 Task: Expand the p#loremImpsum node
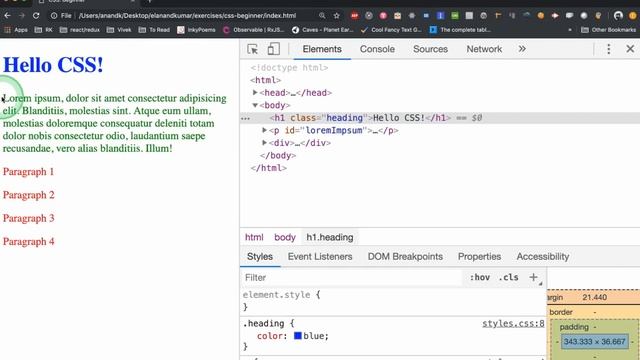[264, 130]
